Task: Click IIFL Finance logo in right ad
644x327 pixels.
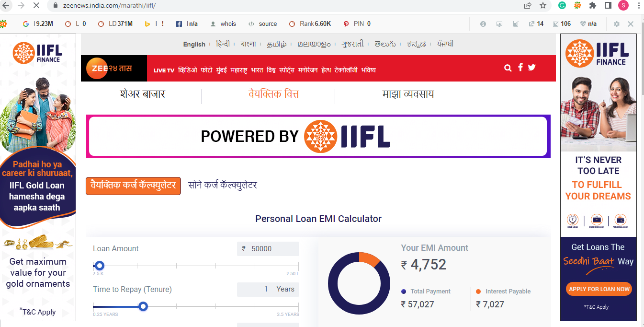Action: (598, 53)
